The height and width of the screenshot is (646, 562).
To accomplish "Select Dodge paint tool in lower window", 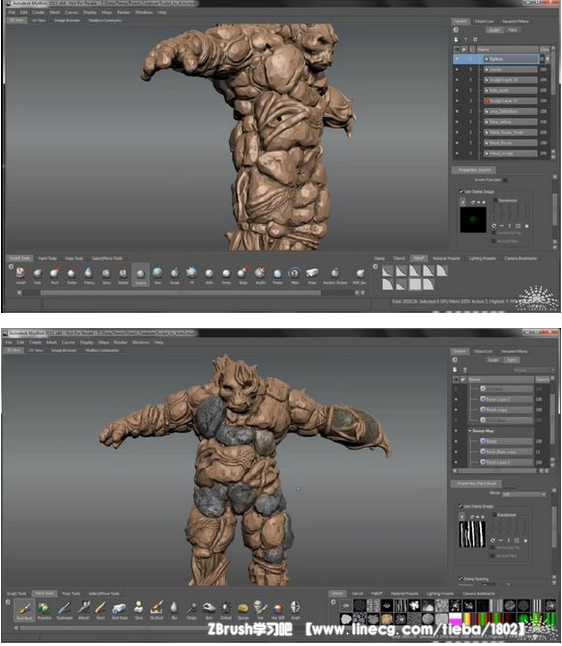I will pos(192,610).
